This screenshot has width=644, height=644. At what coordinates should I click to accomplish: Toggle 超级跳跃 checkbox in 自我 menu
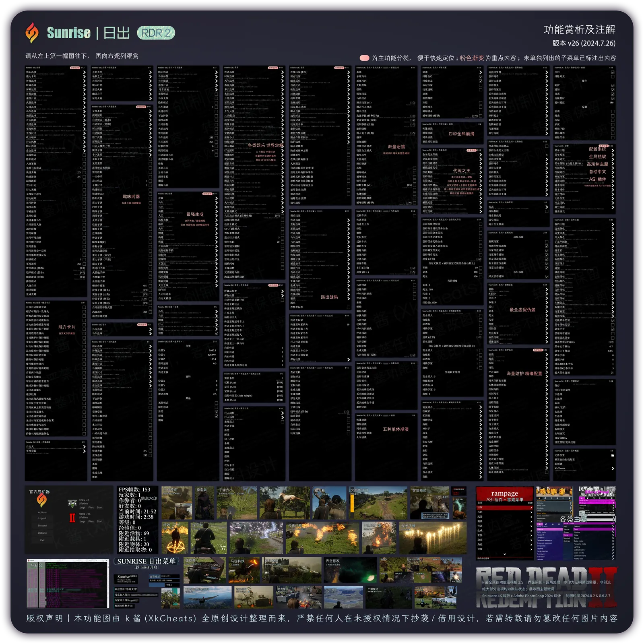(x=84, y=181)
